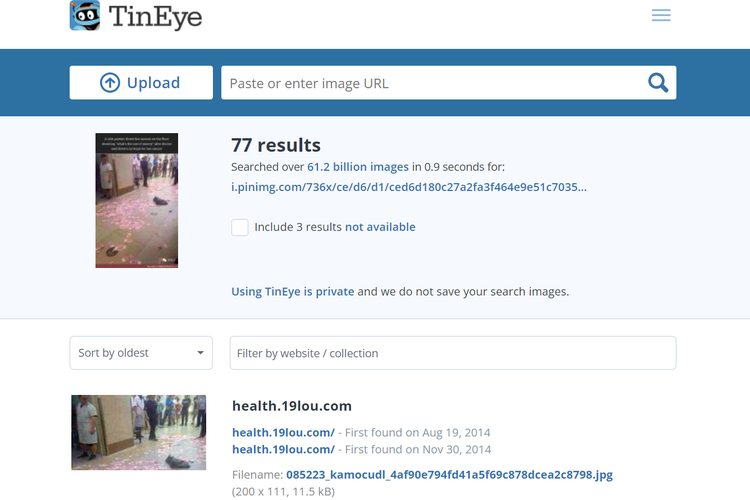Open the 085223_kamocudl filename link

(x=448, y=475)
